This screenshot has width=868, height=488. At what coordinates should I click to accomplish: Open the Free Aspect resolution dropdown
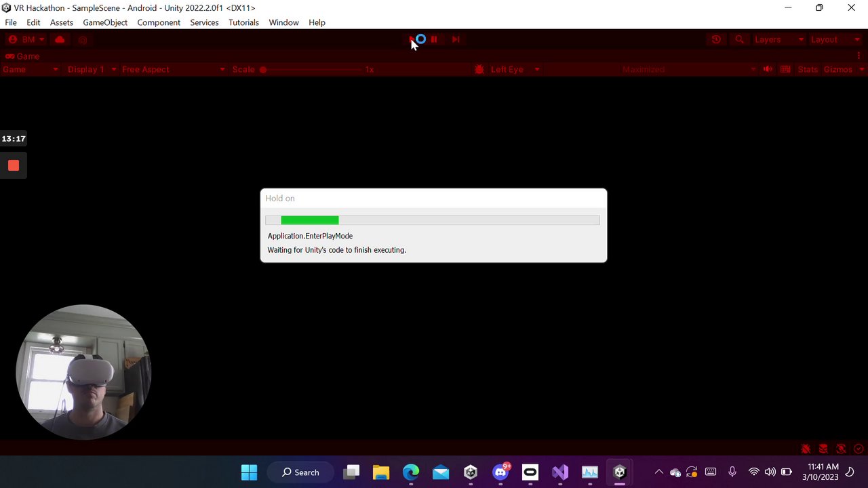[173, 69]
